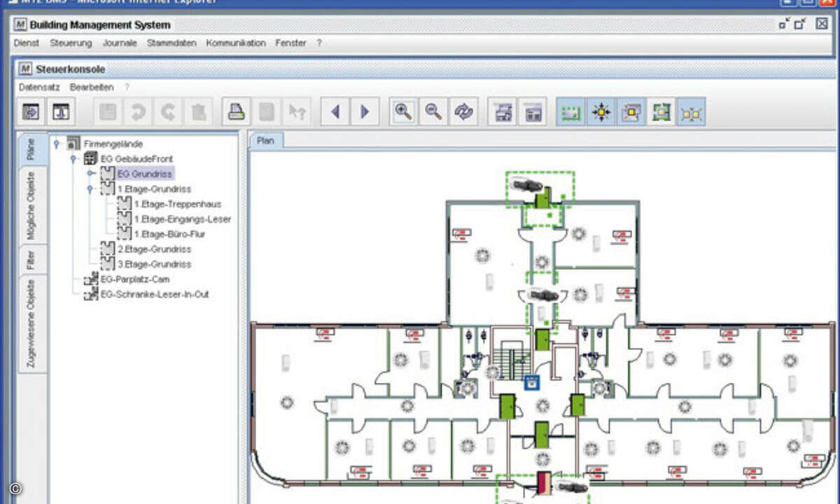
Task: Click the green door right of the staircase
Action: click(542, 340)
